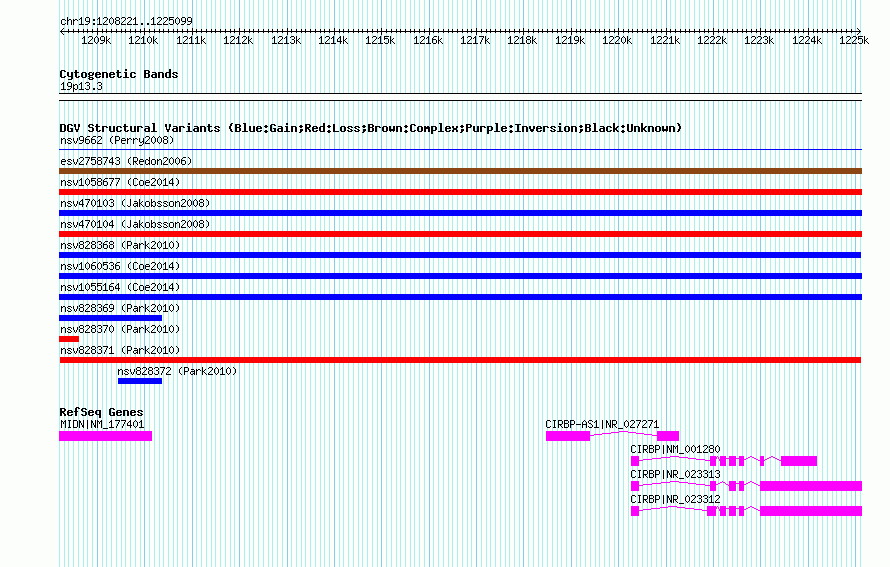Image resolution: width=890 pixels, height=567 pixels.
Task: Select the short blue nsv828372 bar
Action: (140, 381)
